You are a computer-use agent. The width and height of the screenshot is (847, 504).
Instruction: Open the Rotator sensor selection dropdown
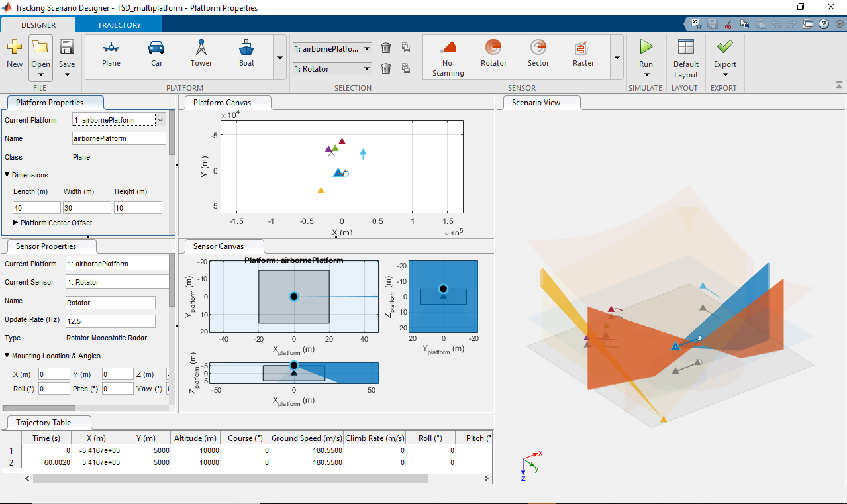pos(367,69)
